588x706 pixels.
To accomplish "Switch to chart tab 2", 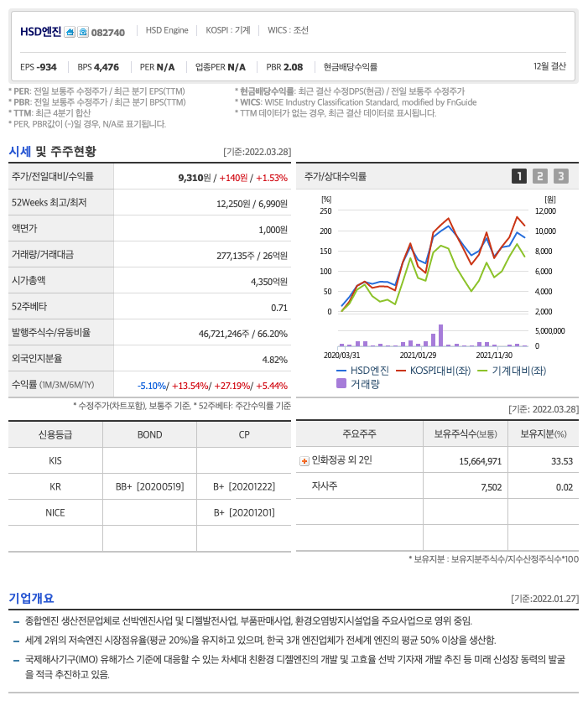I will (540, 176).
